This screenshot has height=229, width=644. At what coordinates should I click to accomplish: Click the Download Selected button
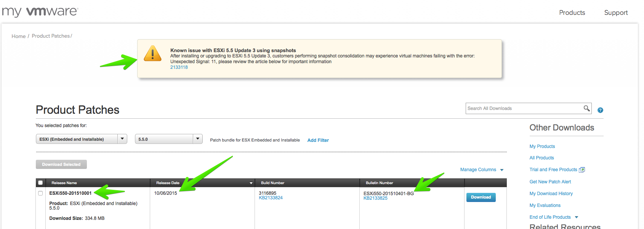pos(61,164)
